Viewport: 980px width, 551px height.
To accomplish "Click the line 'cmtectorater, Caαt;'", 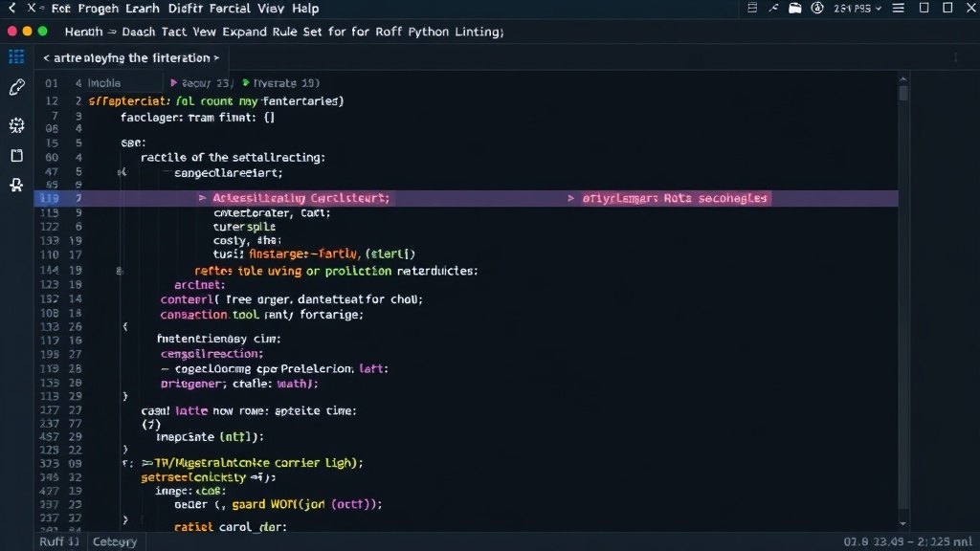I will [272, 213].
